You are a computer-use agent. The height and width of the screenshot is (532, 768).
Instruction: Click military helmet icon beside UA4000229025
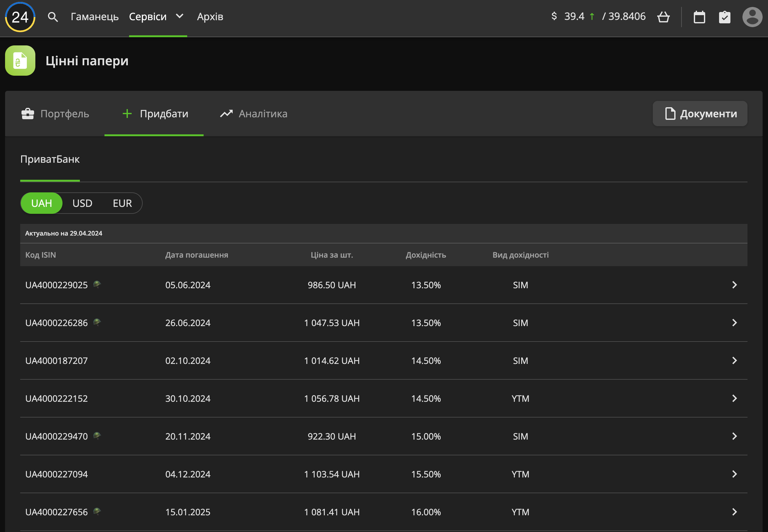pyautogui.click(x=97, y=284)
